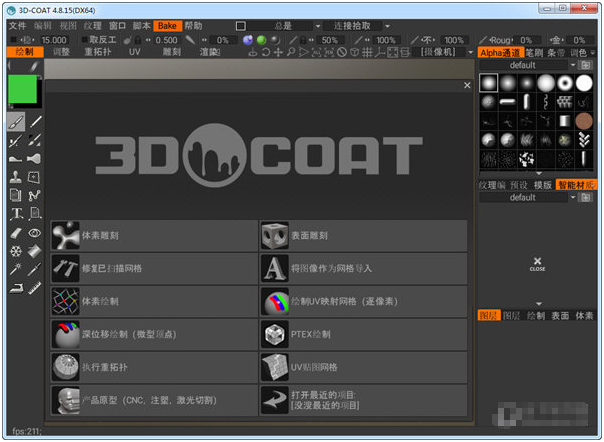Switch to the 智能材质 panel tab
The width and height of the screenshot is (604, 442).
[x=575, y=185]
